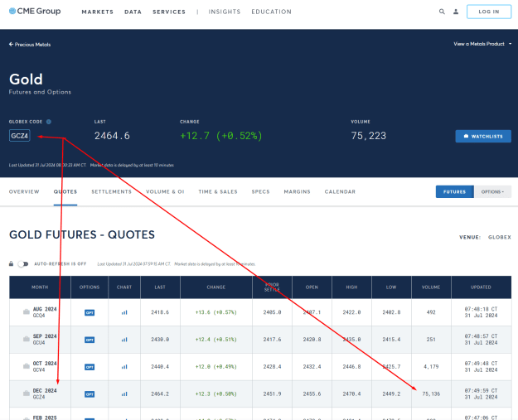Switch to the Volume & OI tab
This screenshot has width=518, height=420.
(165, 192)
